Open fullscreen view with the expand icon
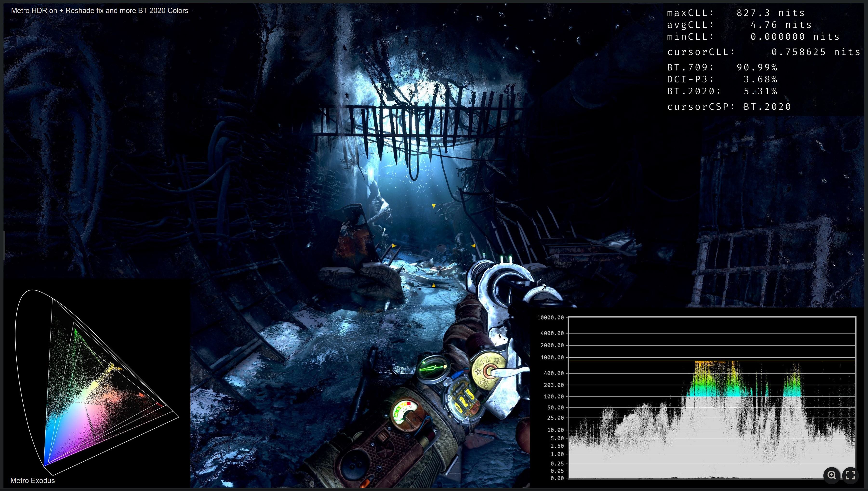 (850, 475)
